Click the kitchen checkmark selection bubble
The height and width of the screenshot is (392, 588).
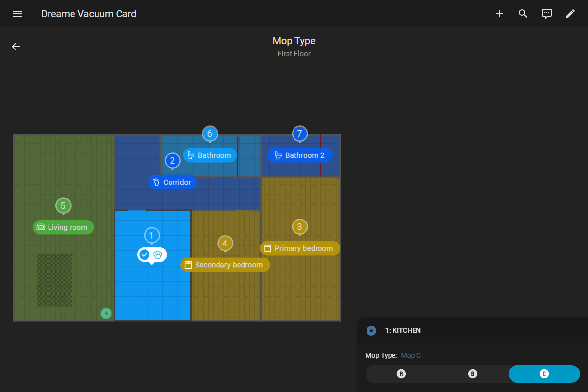pos(152,255)
